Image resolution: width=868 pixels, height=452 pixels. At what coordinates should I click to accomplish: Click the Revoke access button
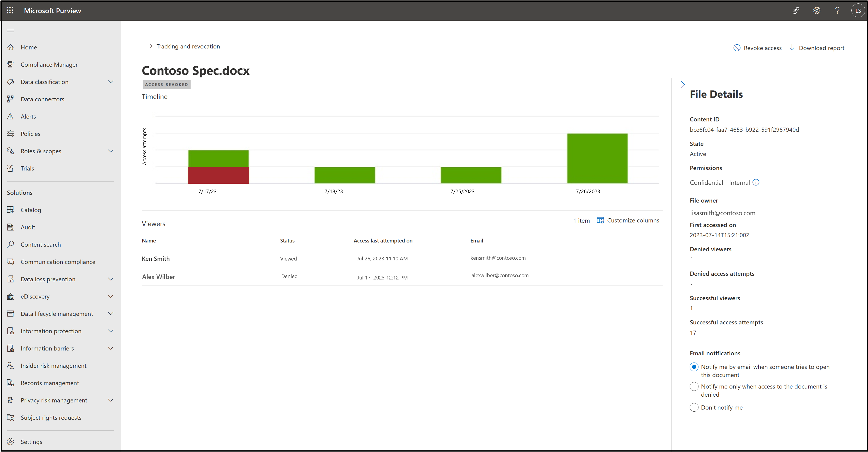coord(757,48)
